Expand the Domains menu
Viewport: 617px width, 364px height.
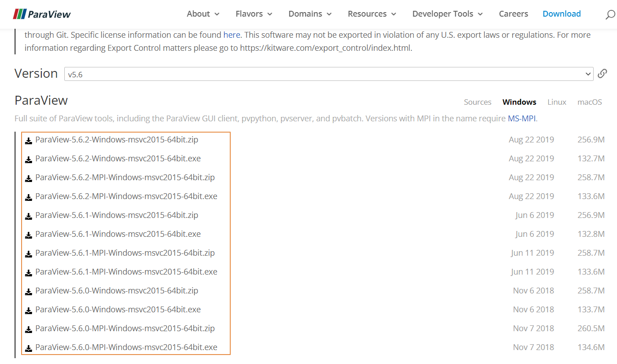pos(310,14)
